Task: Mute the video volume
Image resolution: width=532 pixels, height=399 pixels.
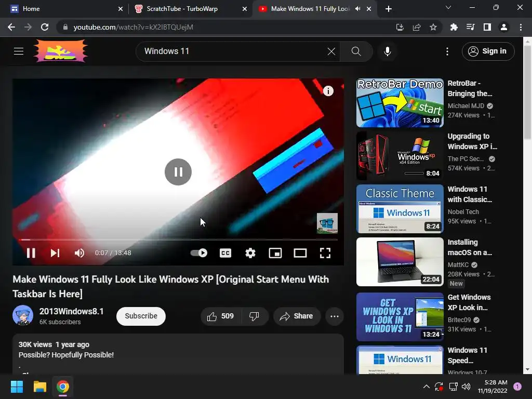Action: (x=79, y=253)
